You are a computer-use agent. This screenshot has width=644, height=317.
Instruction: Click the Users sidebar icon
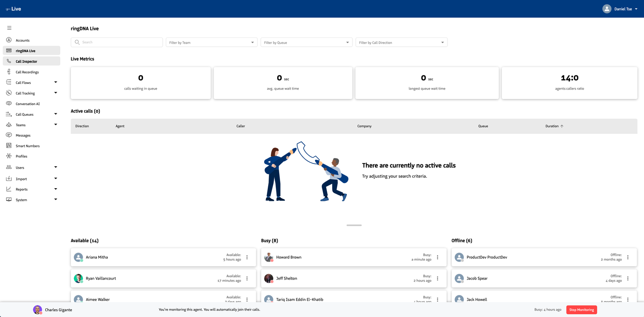pos(9,167)
